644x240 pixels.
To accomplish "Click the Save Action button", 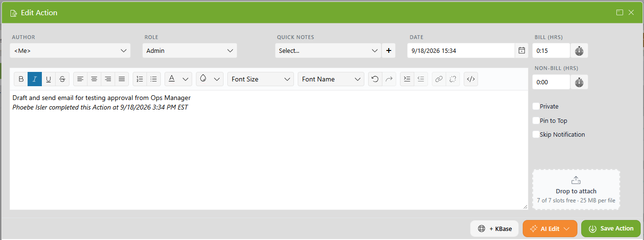I will pyautogui.click(x=611, y=229).
